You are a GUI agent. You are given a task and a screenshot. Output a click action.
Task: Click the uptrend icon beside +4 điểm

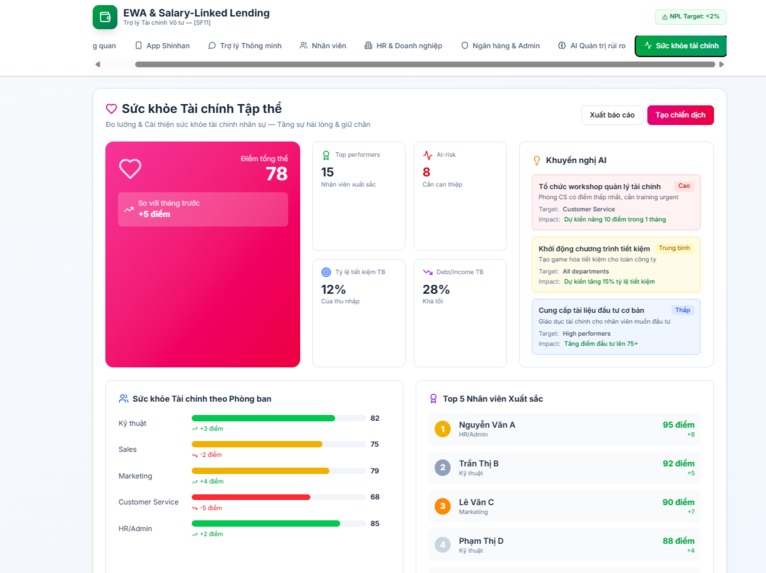[x=195, y=482]
